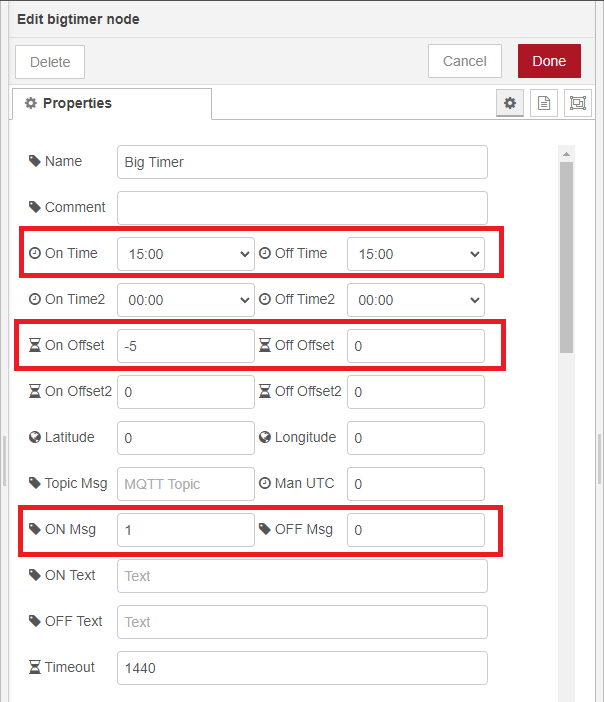Click the hourglass icon beside On Offset
Screen dimensions: 604x702
coord(35,345)
